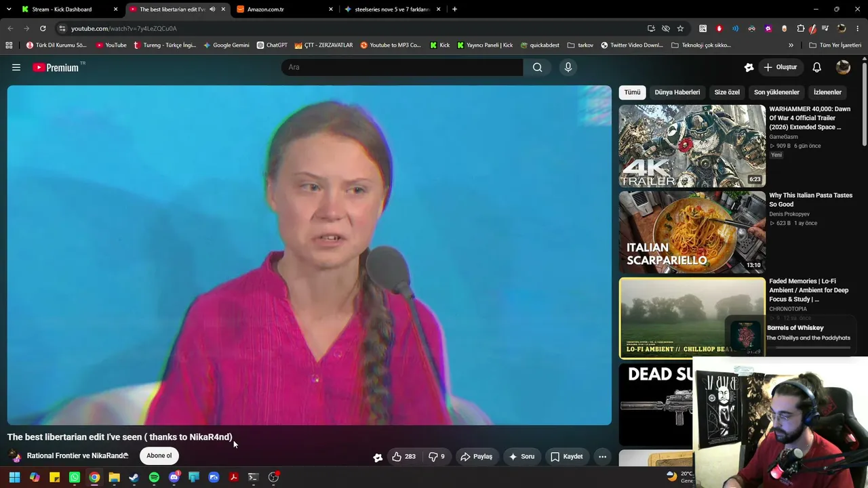
Task: Mute the playing YouTube tab audio icon
Action: (x=212, y=9)
